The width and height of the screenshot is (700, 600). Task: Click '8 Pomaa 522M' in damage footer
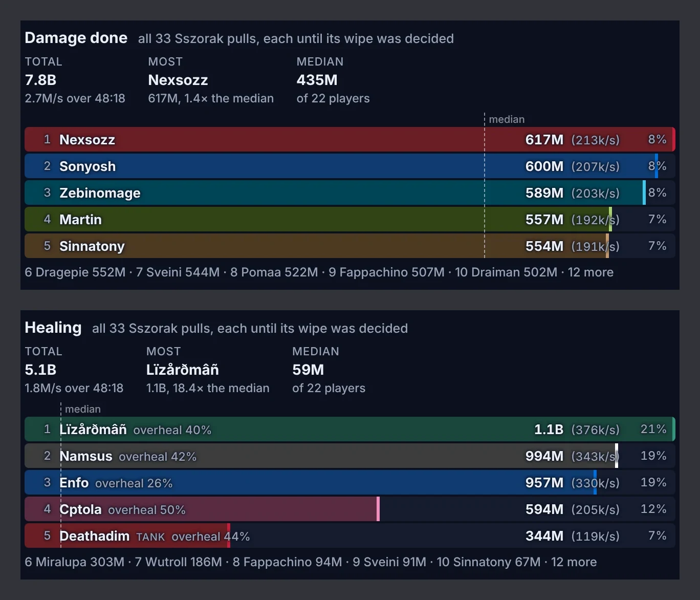point(274,272)
